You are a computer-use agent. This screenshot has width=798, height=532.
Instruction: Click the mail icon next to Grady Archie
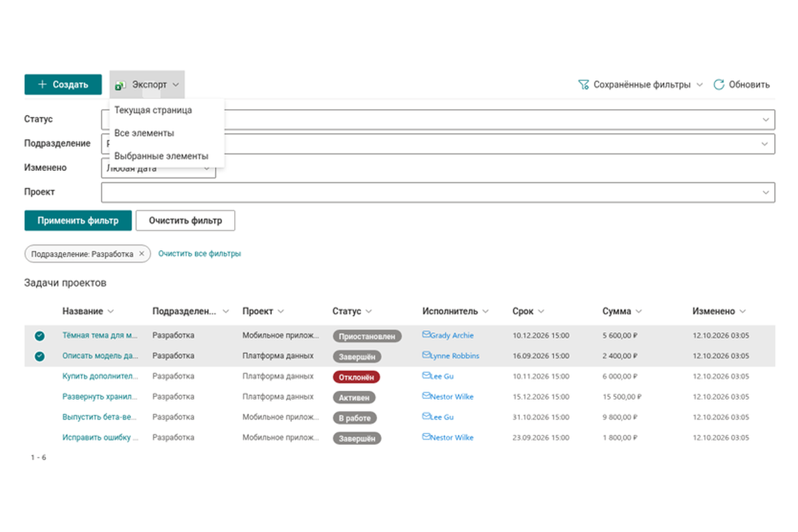click(x=426, y=335)
